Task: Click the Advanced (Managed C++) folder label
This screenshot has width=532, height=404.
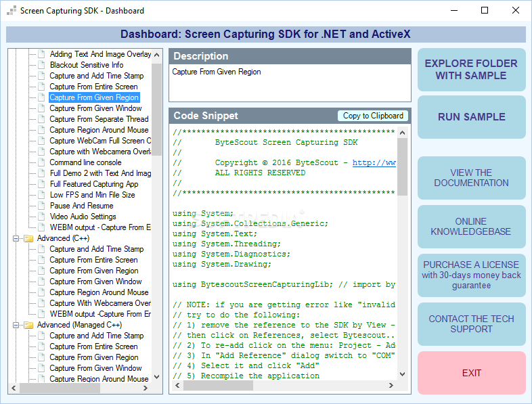Action: (79, 325)
